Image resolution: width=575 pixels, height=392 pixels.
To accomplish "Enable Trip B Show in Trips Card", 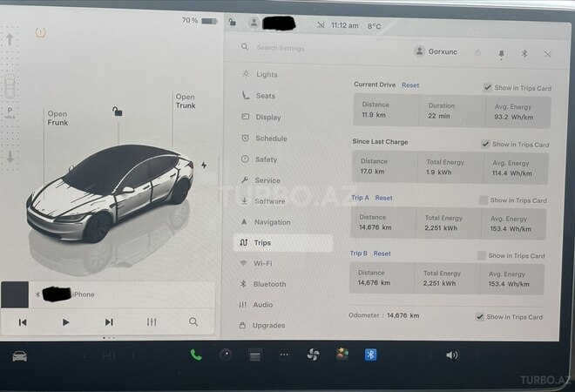I will (x=482, y=255).
